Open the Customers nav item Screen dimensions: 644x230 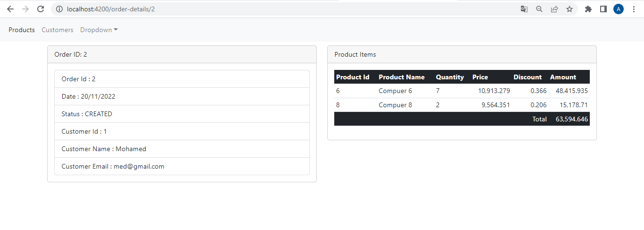coord(58,30)
